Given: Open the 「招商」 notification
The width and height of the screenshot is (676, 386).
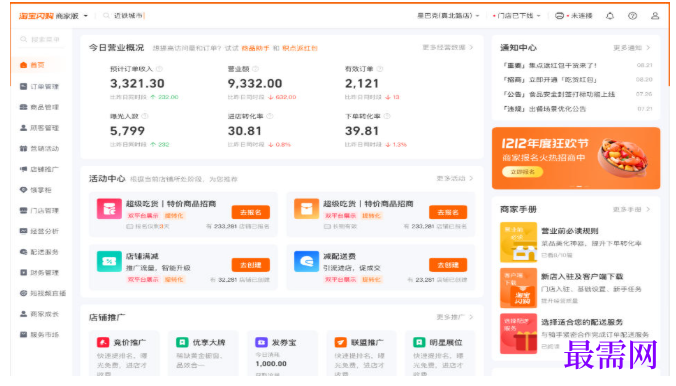Looking at the screenshot, I should [x=550, y=80].
